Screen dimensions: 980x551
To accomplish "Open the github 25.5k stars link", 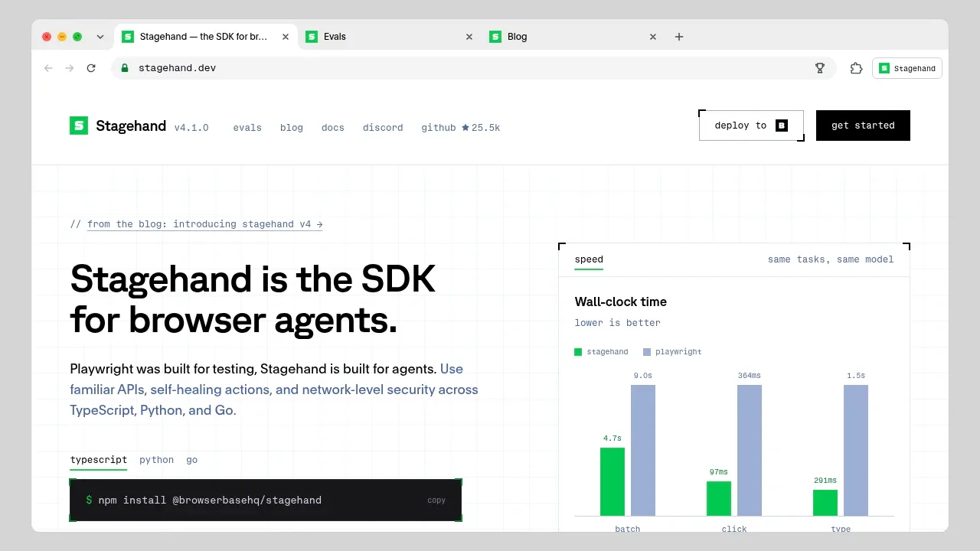I will click(460, 128).
